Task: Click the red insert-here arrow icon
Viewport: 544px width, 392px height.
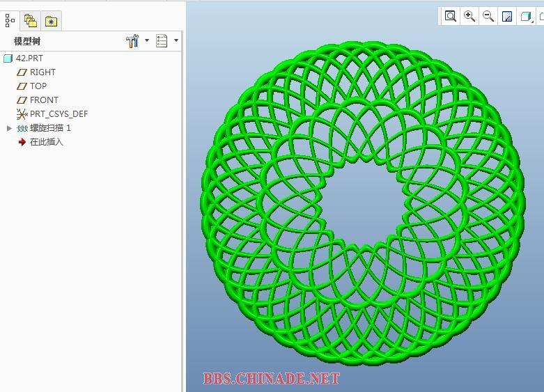Action: (x=22, y=142)
